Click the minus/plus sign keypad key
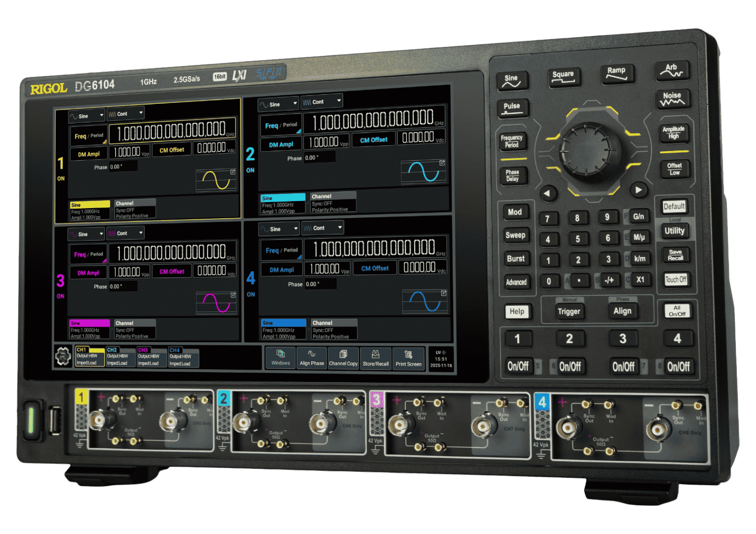756x534 pixels. coord(609,280)
